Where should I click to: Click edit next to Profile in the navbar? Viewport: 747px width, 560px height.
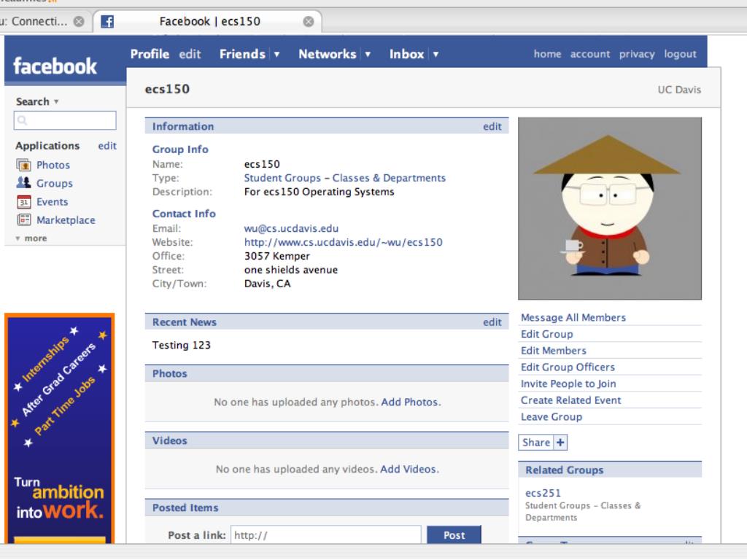coord(190,54)
